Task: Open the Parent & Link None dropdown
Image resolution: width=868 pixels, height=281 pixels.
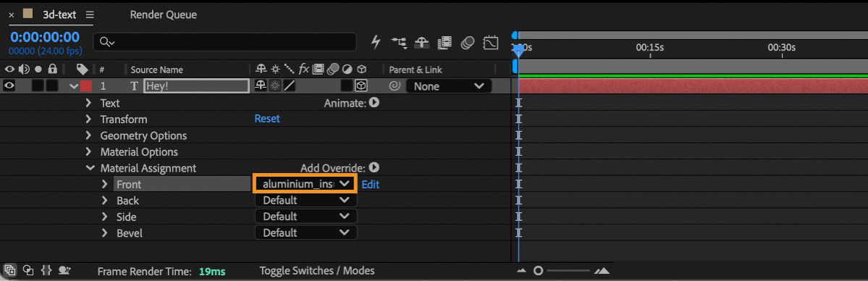Action: 449,86
